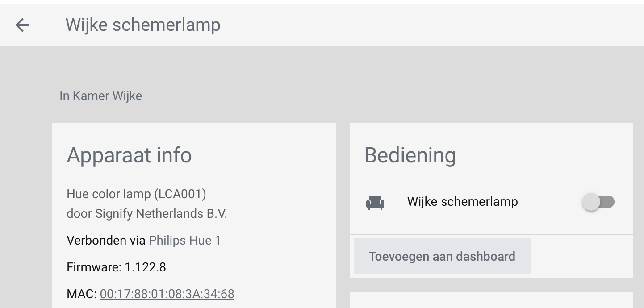Click empty space in the top header bar
644x308 pixels.
point(424,25)
